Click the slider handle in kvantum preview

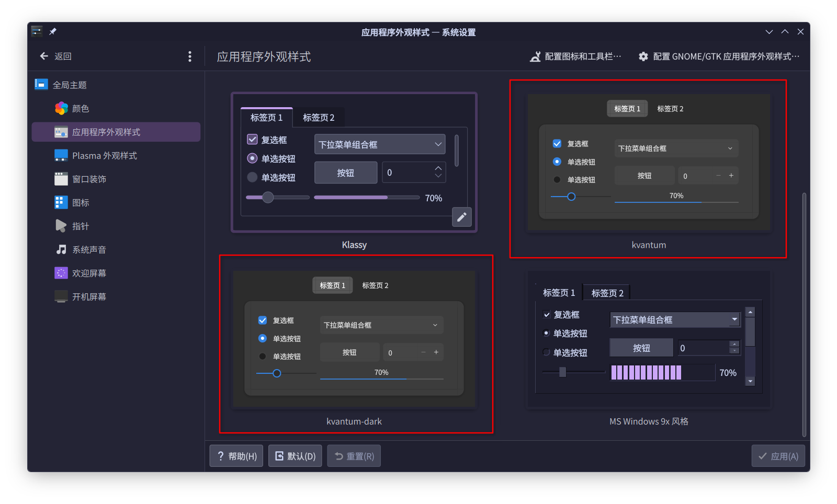point(571,197)
